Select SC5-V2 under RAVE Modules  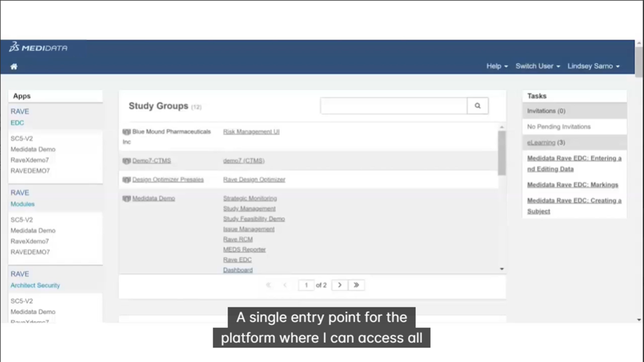pyautogui.click(x=22, y=220)
